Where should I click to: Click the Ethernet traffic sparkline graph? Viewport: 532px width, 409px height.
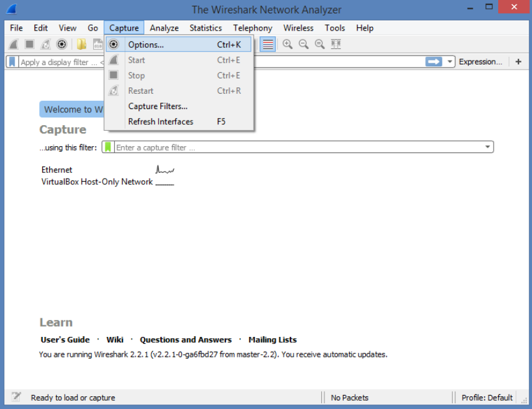click(165, 169)
